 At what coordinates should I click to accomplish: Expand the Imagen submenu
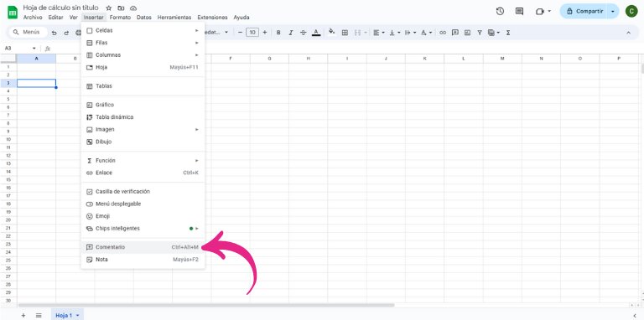143,129
